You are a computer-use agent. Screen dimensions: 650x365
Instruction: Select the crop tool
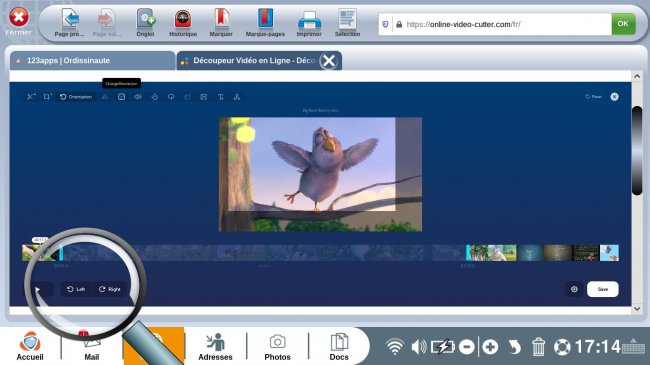coord(47,97)
